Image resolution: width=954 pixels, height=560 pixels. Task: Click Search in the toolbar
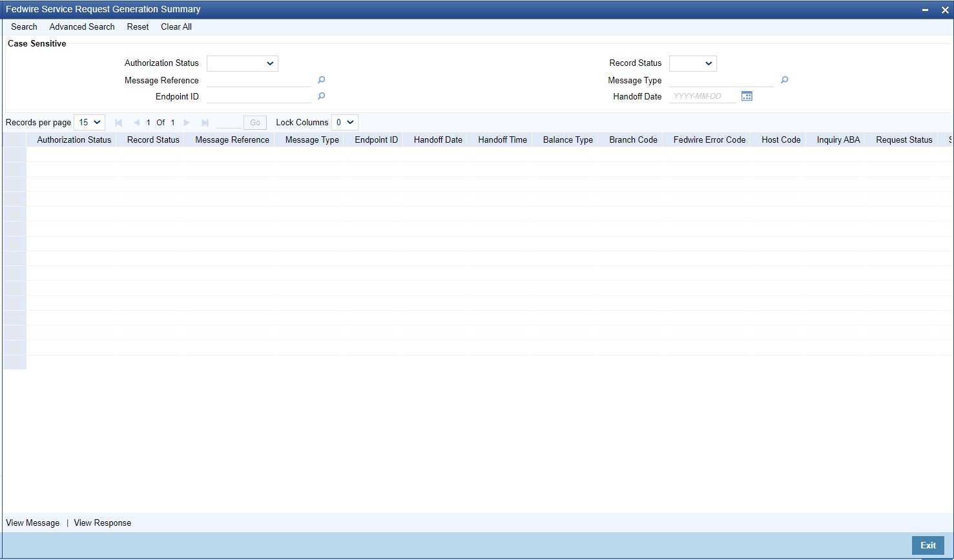click(x=24, y=27)
